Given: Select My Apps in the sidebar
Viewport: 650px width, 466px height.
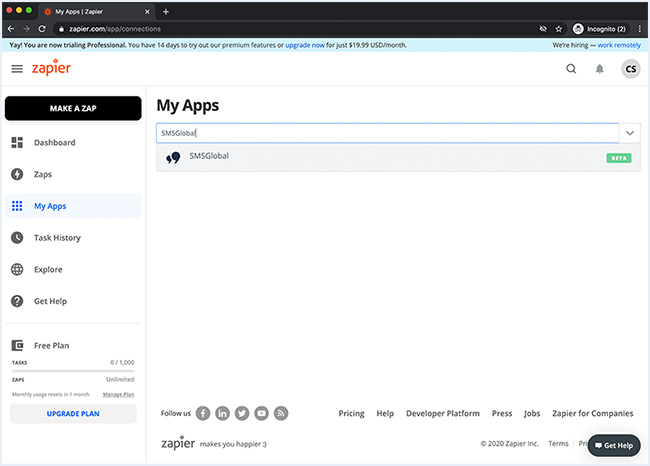Looking at the screenshot, I should [73, 206].
